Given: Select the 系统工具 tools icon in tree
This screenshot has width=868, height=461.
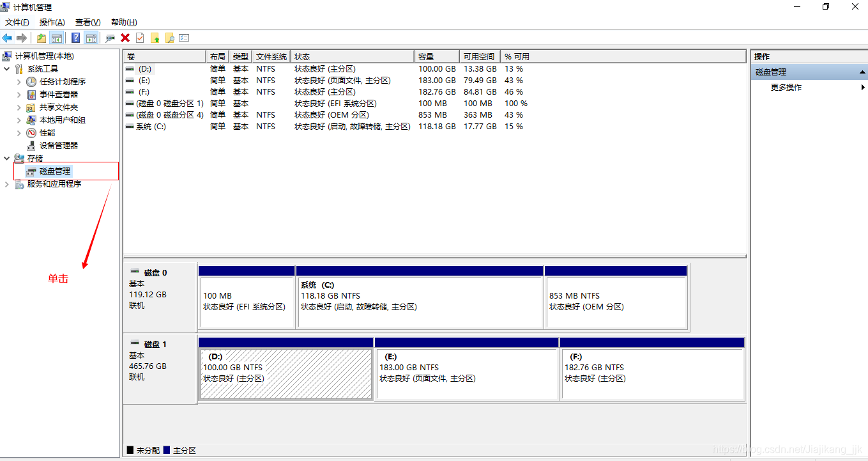Looking at the screenshot, I should pyautogui.click(x=19, y=69).
